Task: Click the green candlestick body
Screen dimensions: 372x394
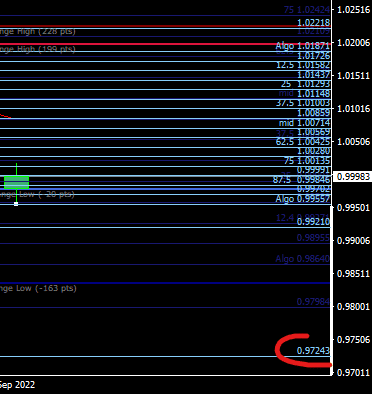Action: [x=16, y=182]
